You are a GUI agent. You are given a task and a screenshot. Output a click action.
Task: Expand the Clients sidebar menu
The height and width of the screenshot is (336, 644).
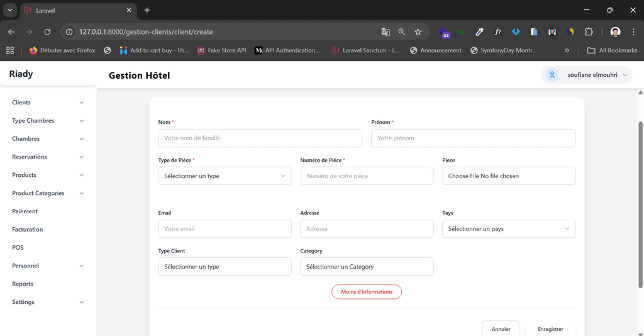(x=48, y=103)
